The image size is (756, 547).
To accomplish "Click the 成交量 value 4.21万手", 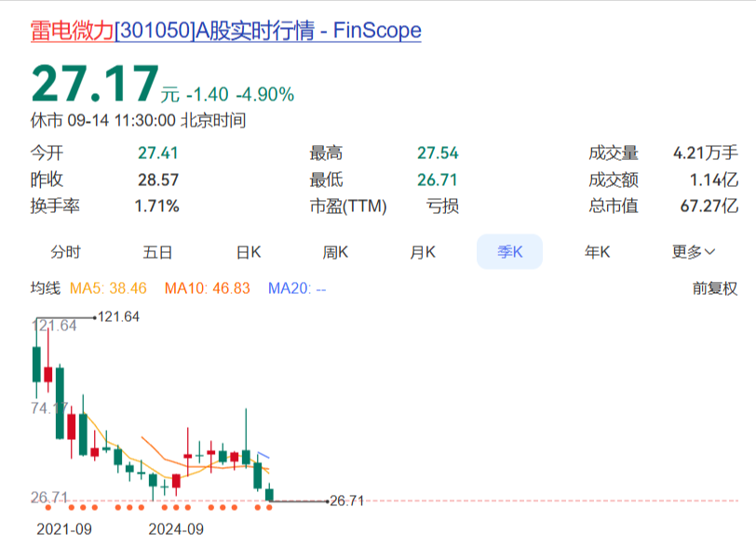I will [x=706, y=153].
